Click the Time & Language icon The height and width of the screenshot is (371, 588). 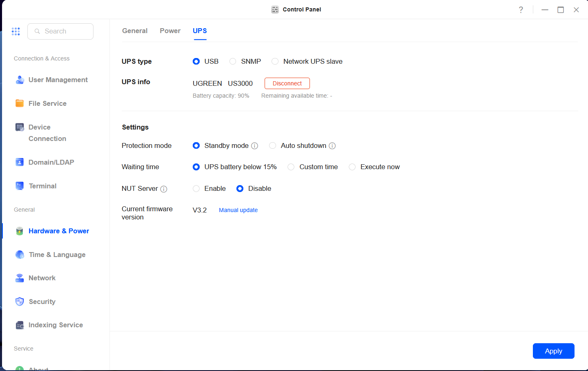[20, 255]
